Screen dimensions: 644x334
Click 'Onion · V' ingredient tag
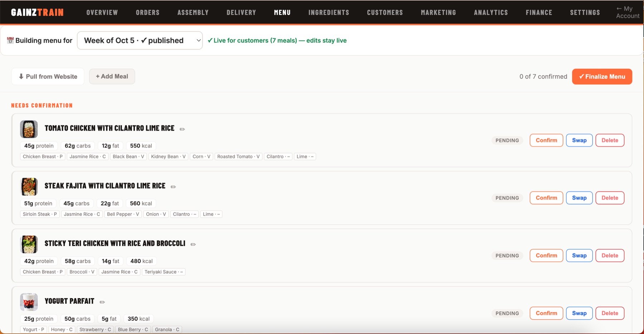tap(156, 214)
